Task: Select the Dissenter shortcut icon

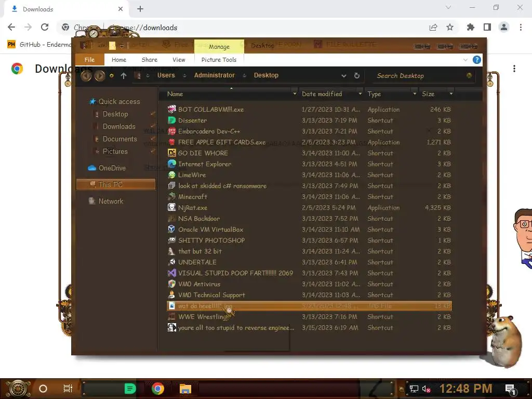Action: click(171, 120)
